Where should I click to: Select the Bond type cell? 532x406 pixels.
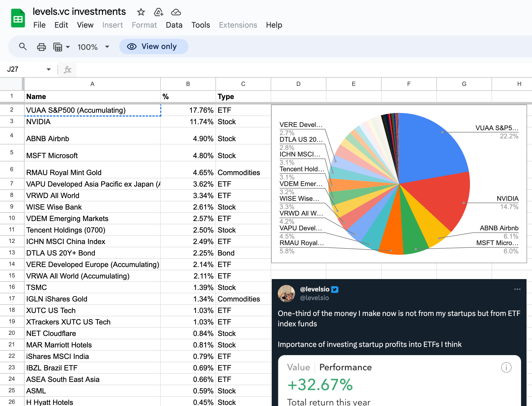(x=243, y=253)
